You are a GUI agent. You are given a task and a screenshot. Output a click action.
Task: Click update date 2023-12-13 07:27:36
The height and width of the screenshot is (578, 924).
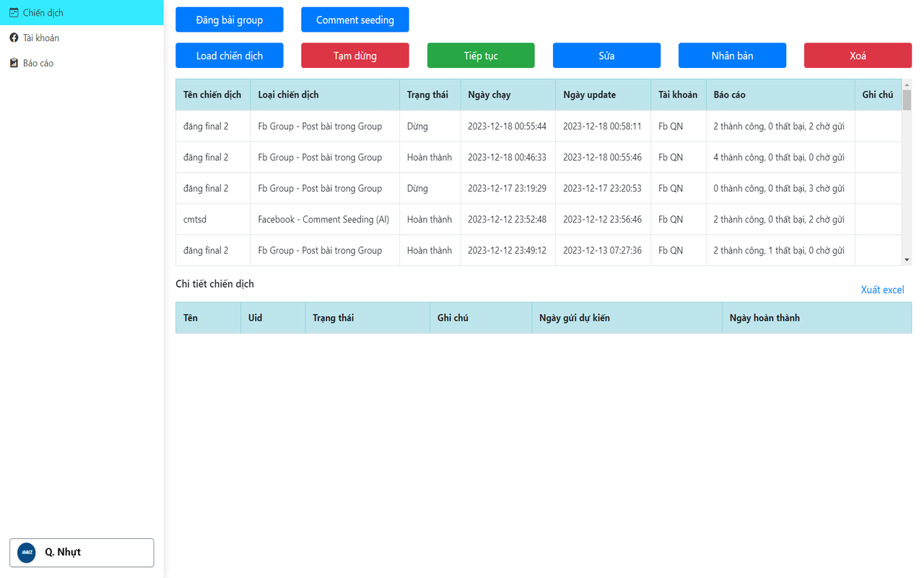click(602, 250)
